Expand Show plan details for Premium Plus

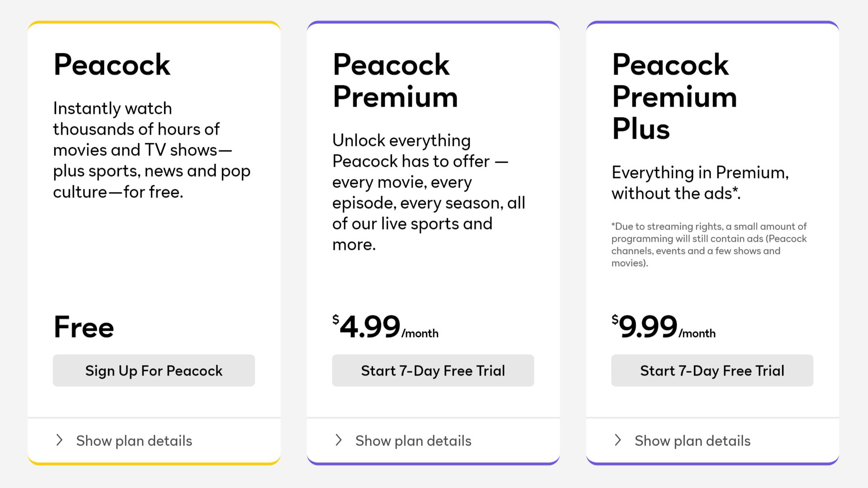click(x=692, y=441)
